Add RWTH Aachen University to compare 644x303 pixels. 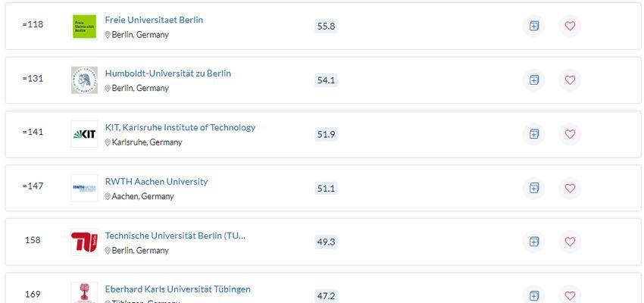533,188
